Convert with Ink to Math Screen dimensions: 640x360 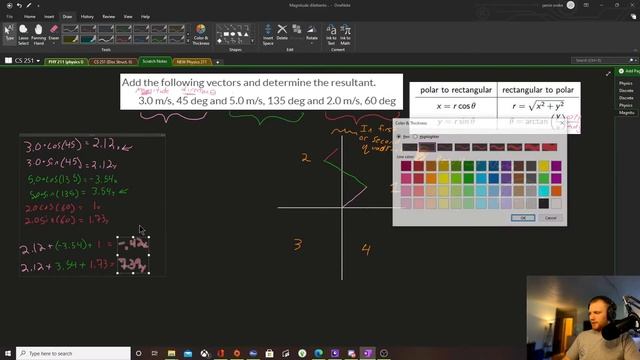(345, 35)
